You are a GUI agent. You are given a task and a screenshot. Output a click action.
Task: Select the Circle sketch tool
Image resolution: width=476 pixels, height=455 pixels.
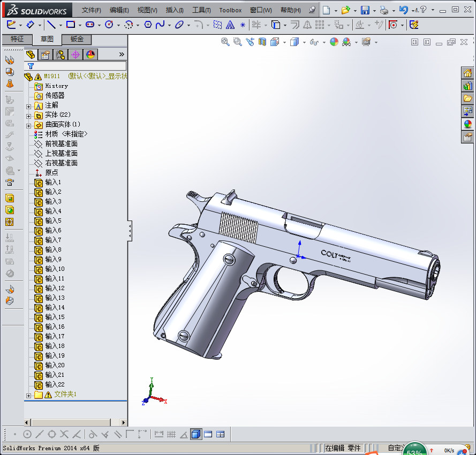(108, 24)
